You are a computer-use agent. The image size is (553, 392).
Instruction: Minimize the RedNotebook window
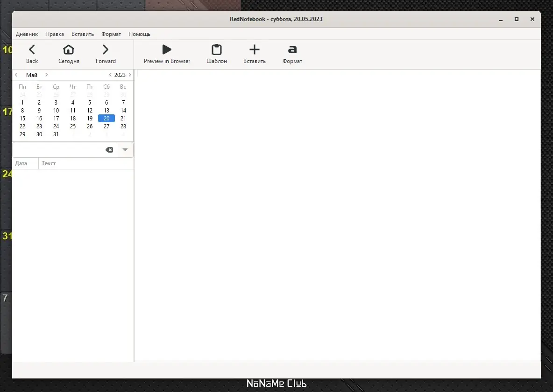tap(500, 20)
